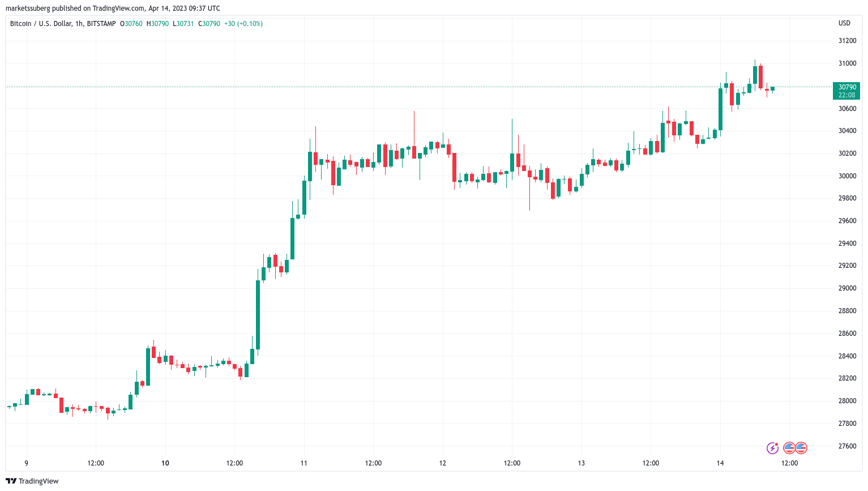Click the rightmost US flag event icon

click(801, 449)
